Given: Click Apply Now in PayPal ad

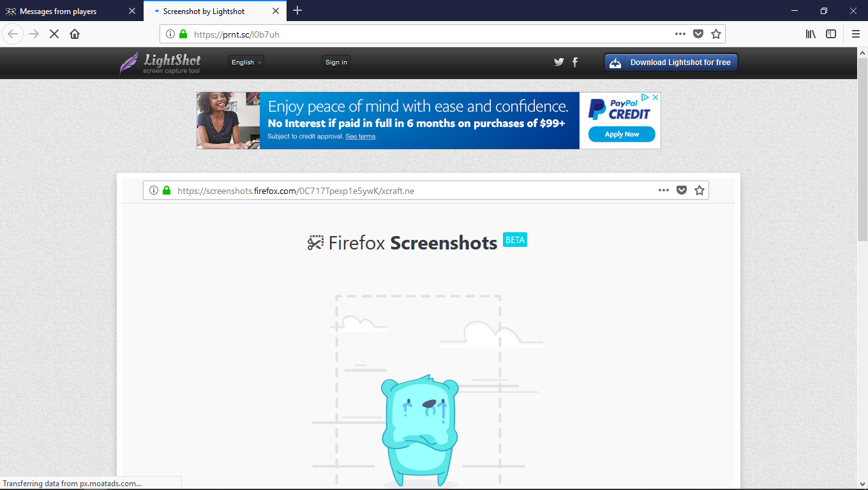Looking at the screenshot, I should point(622,134).
